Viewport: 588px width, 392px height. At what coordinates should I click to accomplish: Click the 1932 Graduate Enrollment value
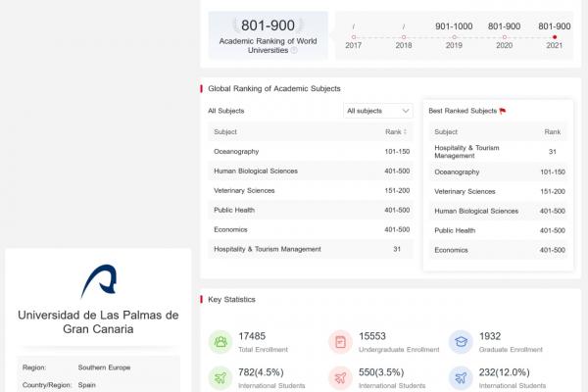click(x=490, y=336)
